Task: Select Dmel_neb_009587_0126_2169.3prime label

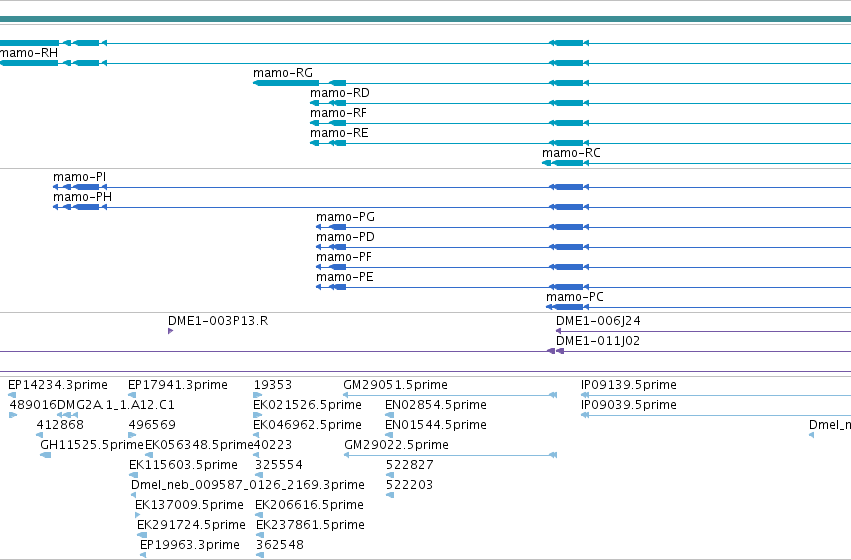Action: point(248,485)
